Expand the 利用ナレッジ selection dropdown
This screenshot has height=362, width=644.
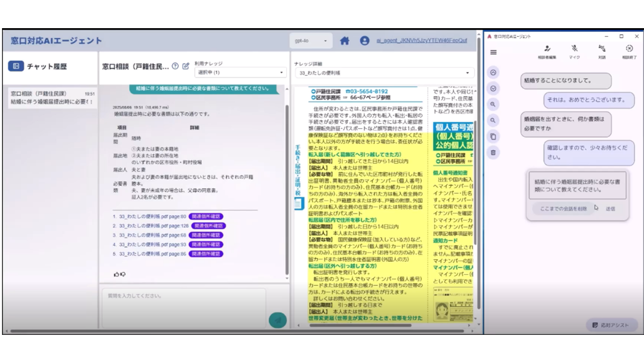coord(236,72)
